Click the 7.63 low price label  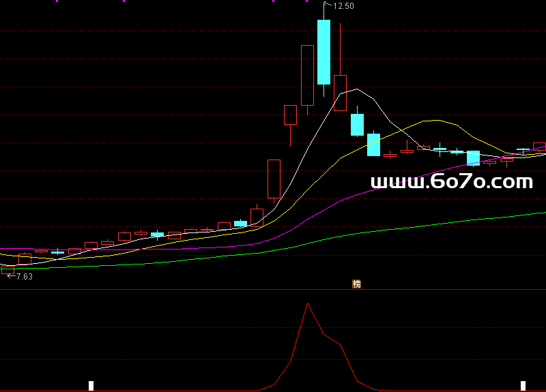click(25, 277)
